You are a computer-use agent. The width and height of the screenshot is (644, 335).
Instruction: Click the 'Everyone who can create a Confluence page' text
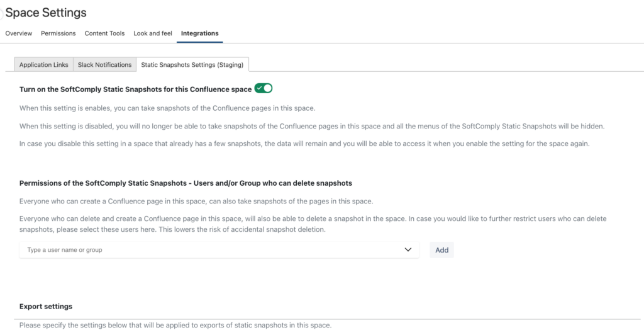click(196, 201)
